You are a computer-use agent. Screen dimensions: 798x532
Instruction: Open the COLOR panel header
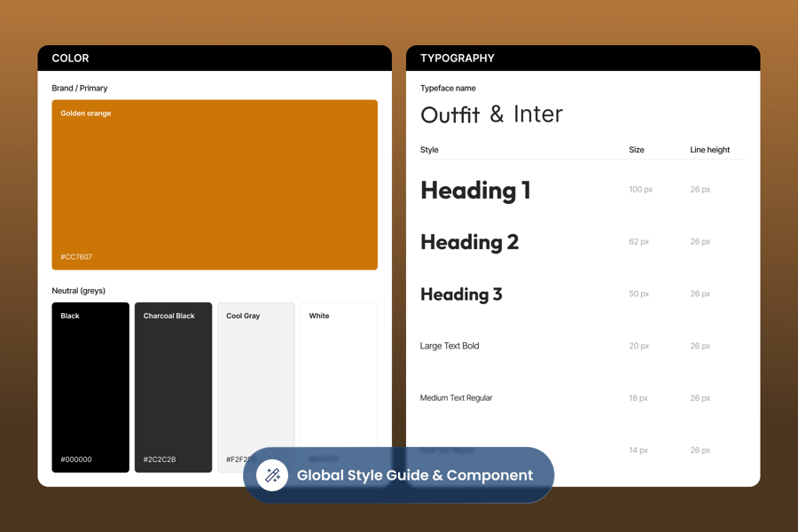70,59
